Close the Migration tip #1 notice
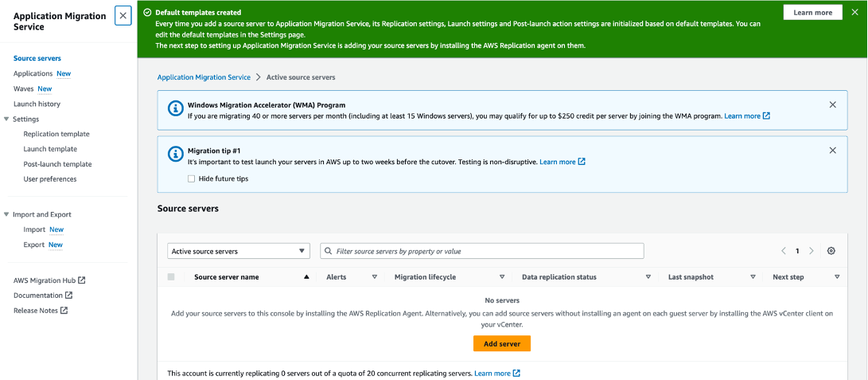 coord(832,150)
